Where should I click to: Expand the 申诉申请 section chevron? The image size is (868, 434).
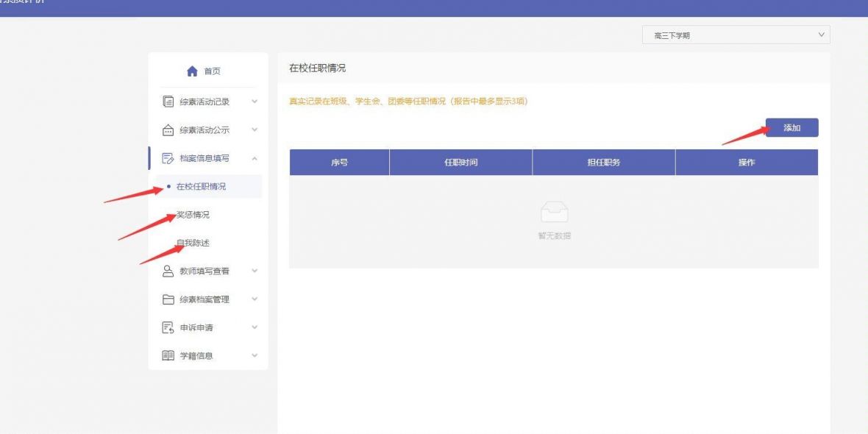pyautogui.click(x=255, y=327)
